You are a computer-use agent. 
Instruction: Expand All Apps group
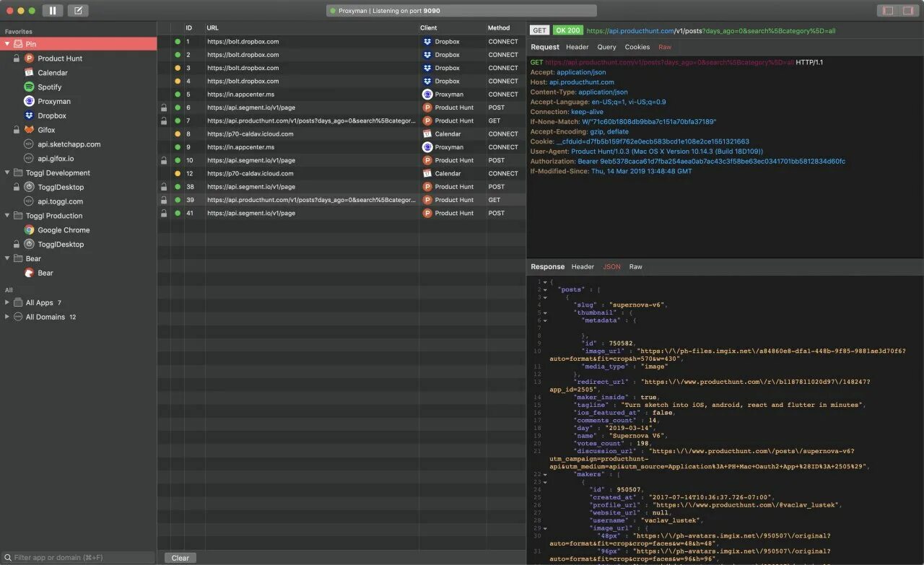click(x=7, y=302)
